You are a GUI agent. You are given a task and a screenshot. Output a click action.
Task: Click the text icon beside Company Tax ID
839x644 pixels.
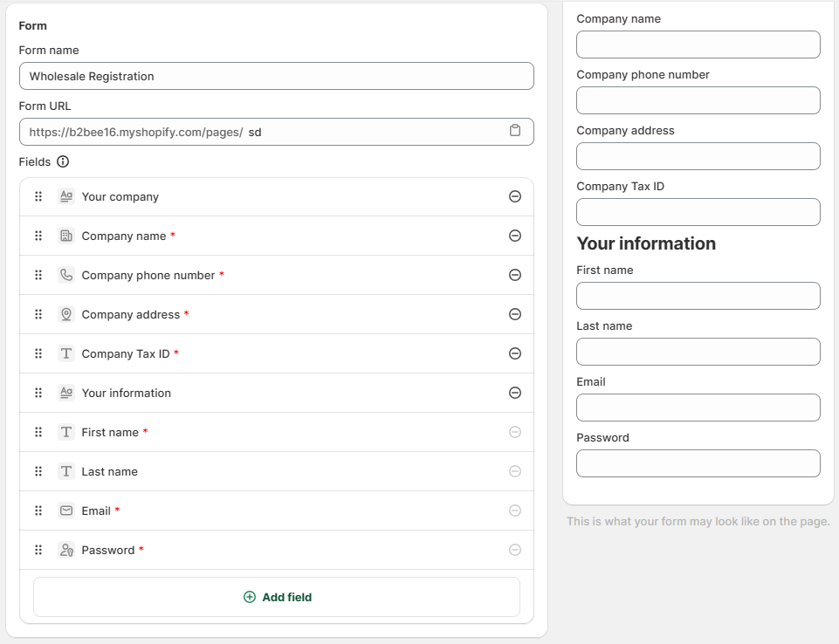click(66, 353)
